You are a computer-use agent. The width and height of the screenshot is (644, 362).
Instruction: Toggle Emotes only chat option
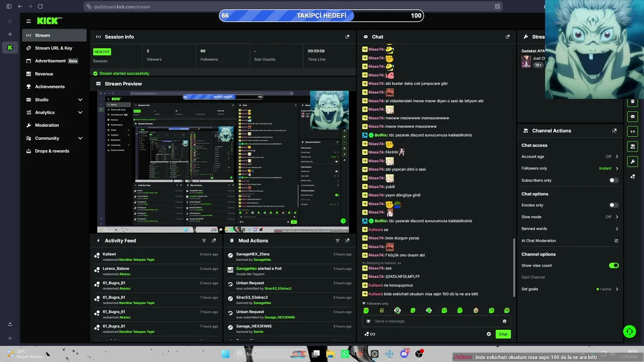(614, 205)
